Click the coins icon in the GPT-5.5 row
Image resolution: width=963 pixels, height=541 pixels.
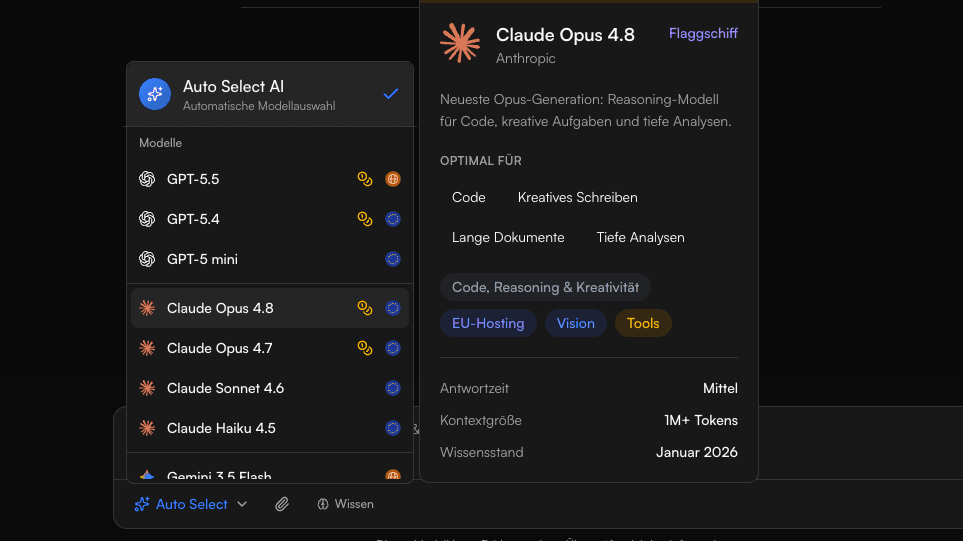[365, 179]
